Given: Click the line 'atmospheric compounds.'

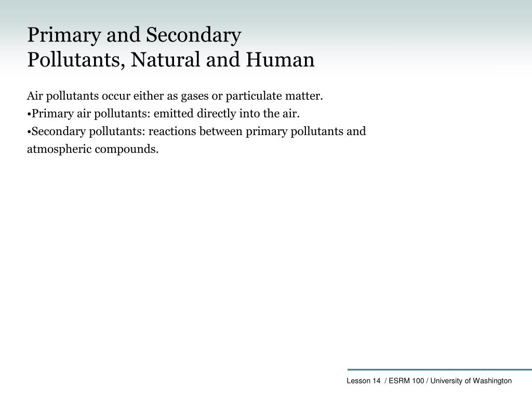Looking at the screenshot, I should (92, 149).
